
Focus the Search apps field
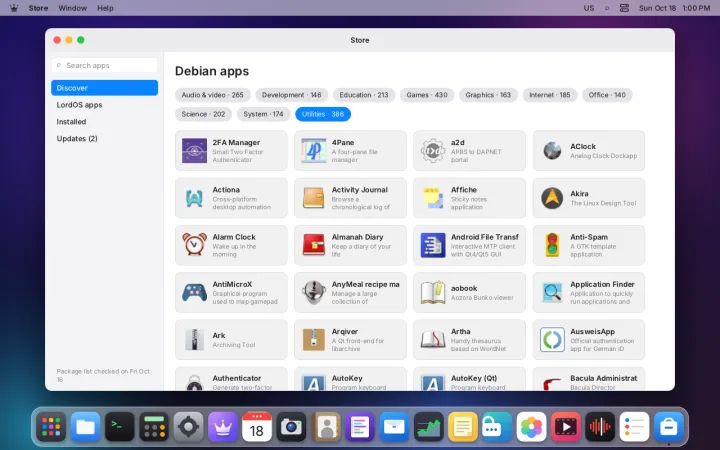click(104, 65)
